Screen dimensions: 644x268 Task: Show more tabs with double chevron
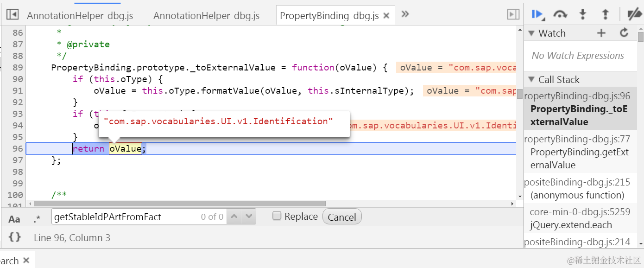click(x=405, y=14)
